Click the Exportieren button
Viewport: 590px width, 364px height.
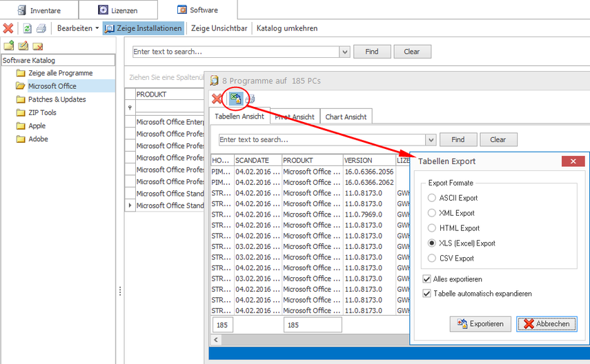(480, 324)
